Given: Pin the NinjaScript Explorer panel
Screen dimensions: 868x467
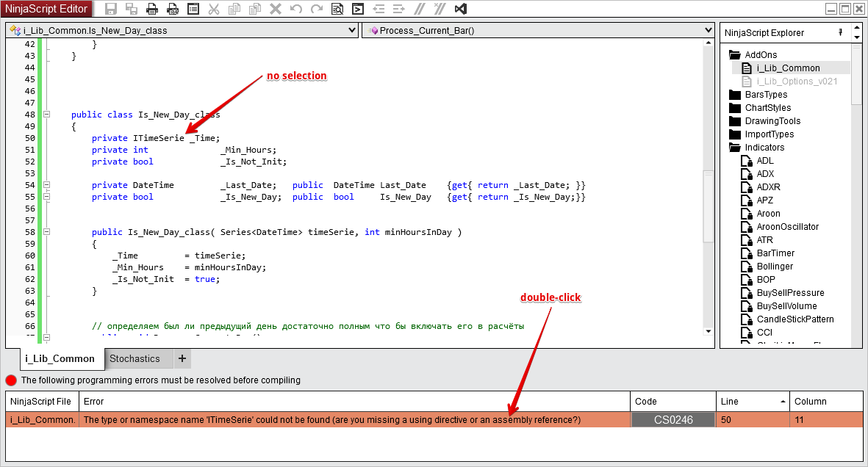Looking at the screenshot, I should pos(840,32).
